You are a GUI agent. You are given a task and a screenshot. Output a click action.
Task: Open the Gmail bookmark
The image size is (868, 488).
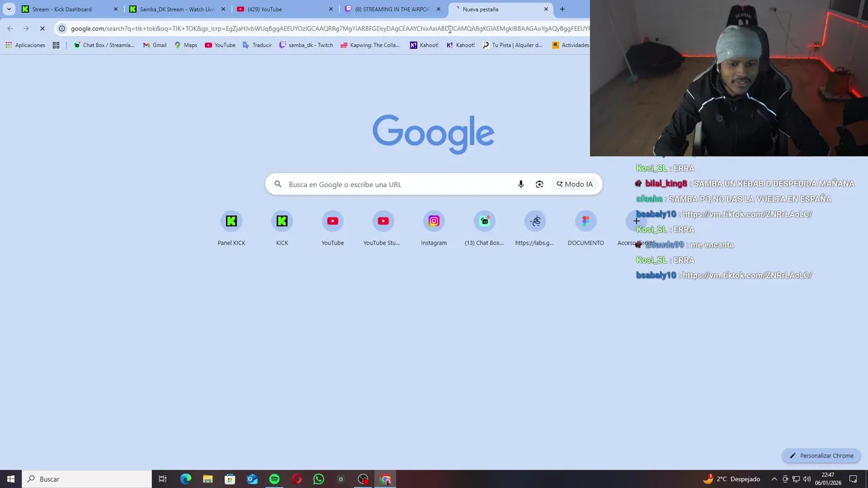[x=155, y=45]
